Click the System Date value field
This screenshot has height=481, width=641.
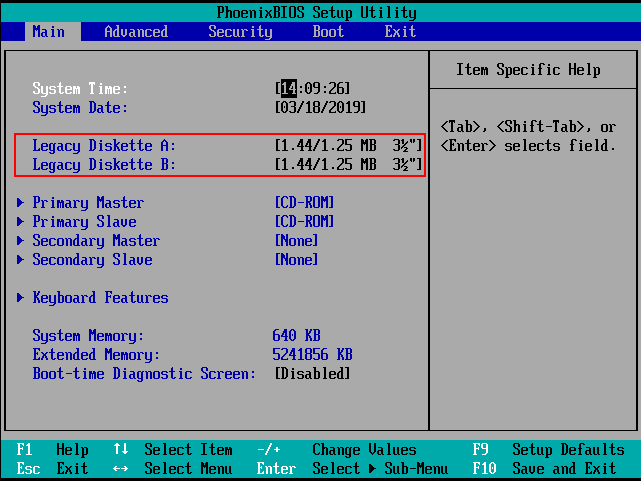[x=320, y=108]
